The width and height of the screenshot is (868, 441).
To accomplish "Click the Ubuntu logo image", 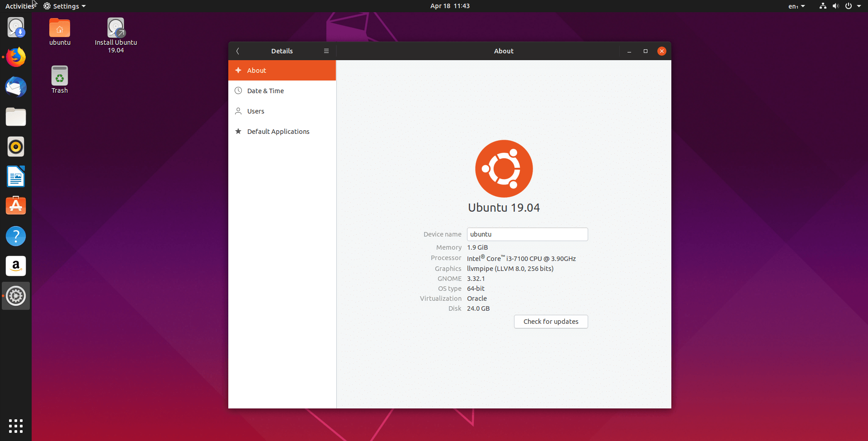I will pos(504,169).
